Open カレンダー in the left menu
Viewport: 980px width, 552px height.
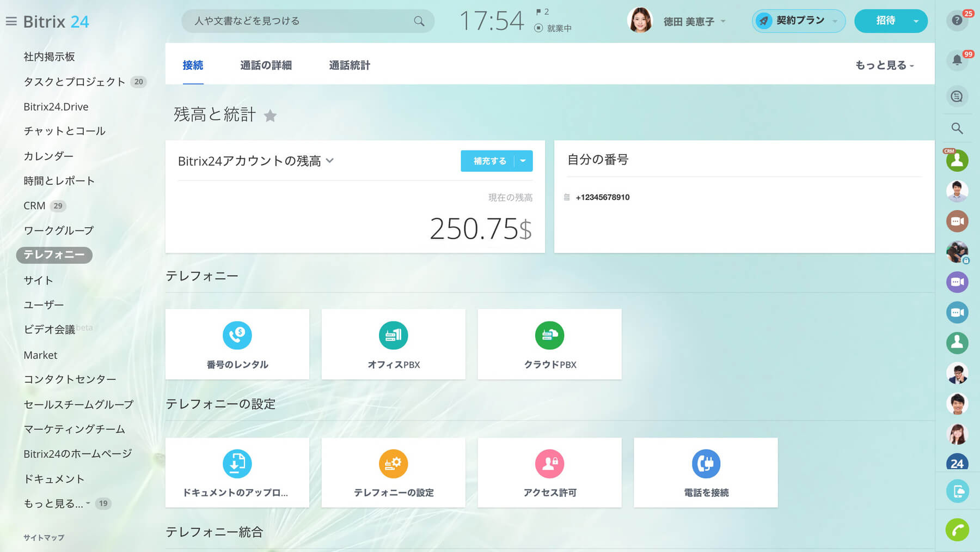point(48,156)
